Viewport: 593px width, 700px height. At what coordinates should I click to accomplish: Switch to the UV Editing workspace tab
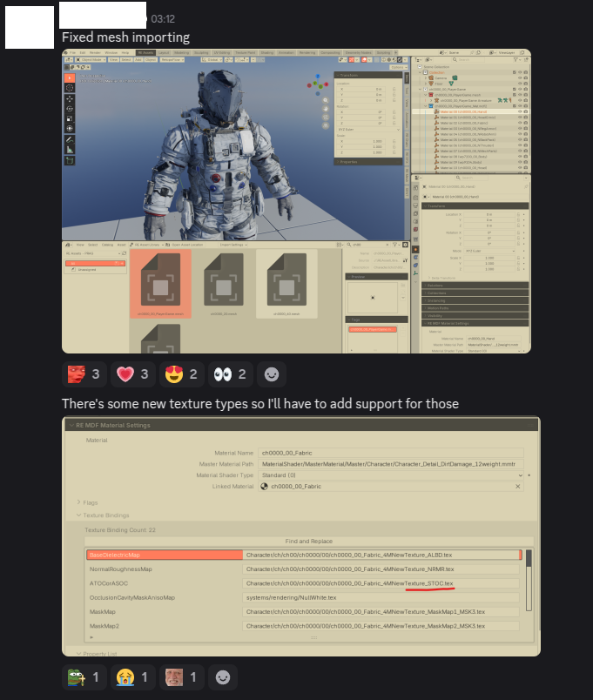click(221, 53)
